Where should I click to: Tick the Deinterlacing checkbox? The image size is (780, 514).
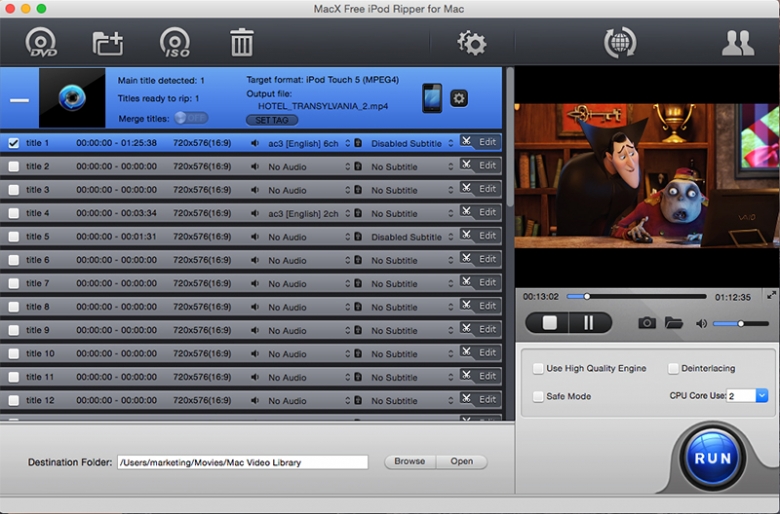point(673,369)
